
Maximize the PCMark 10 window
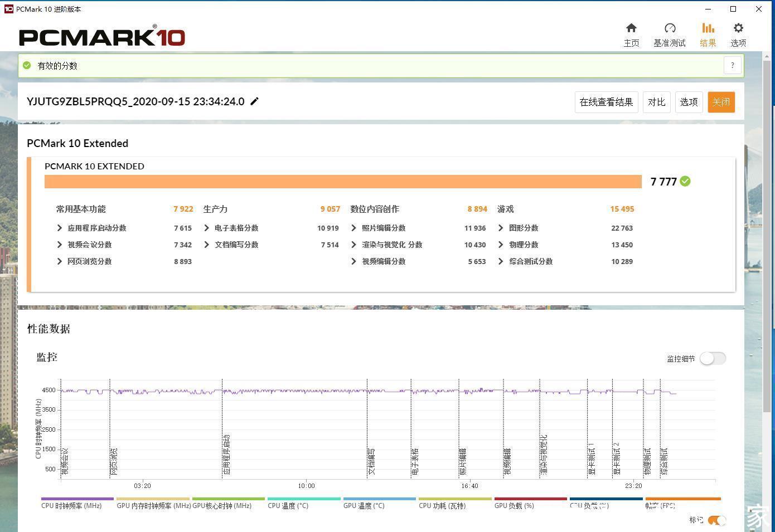(733, 9)
